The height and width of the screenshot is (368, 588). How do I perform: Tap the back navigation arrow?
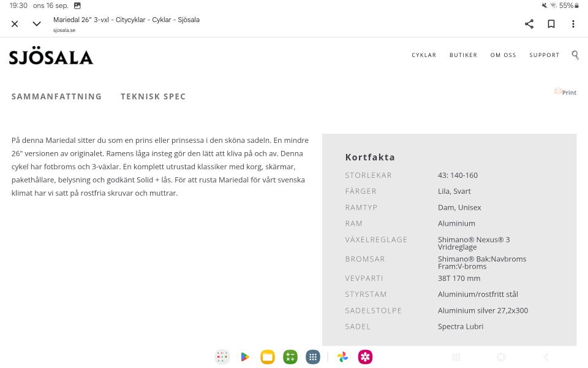coord(546,357)
